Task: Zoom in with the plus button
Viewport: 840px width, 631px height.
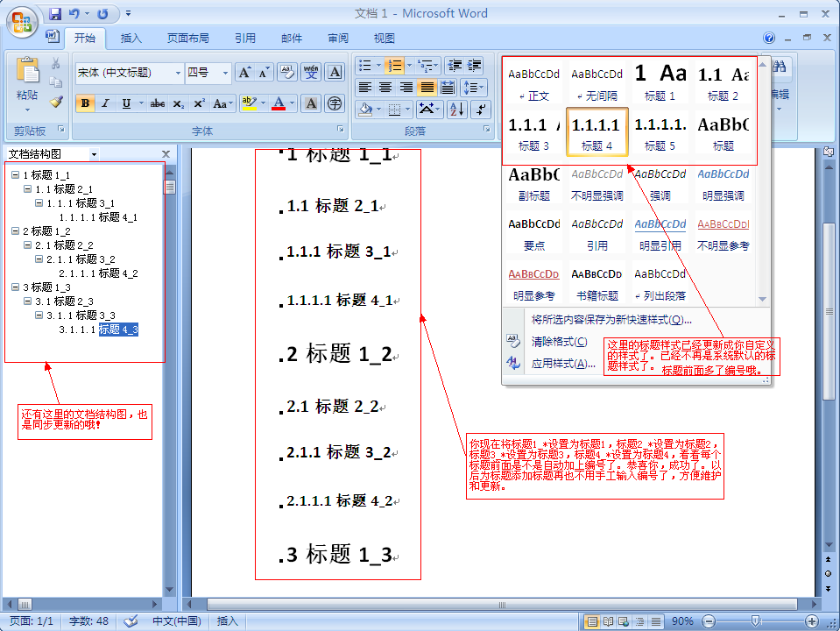Action: [x=812, y=621]
